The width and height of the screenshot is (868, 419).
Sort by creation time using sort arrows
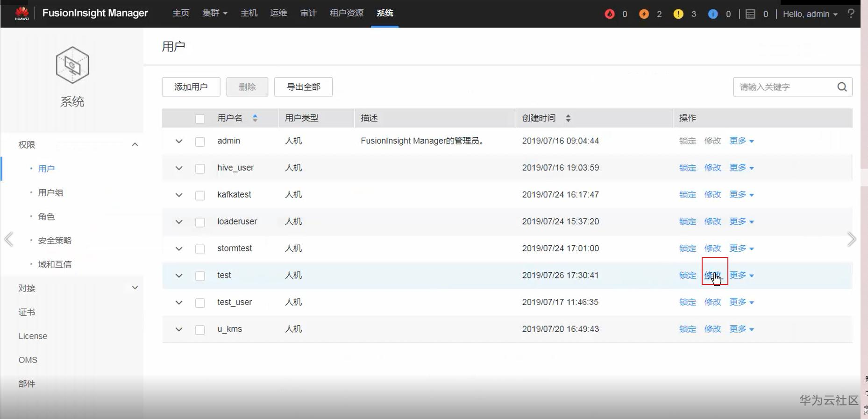[568, 118]
